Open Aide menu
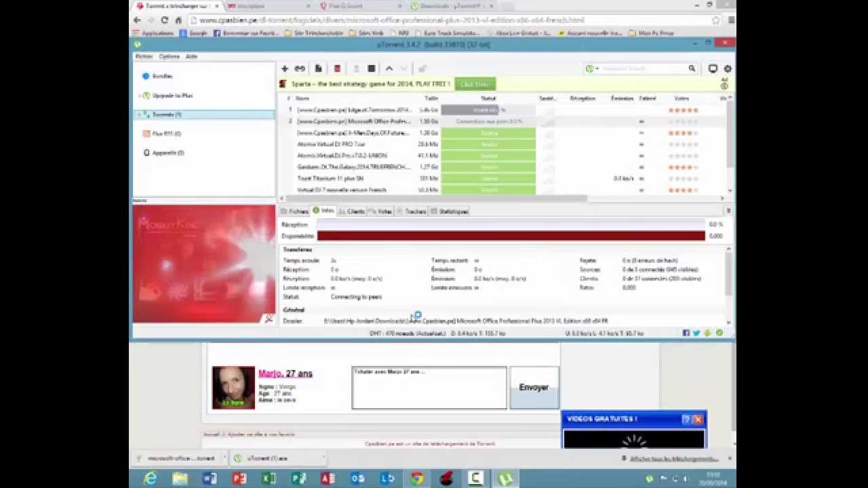868x488 pixels. tap(191, 56)
